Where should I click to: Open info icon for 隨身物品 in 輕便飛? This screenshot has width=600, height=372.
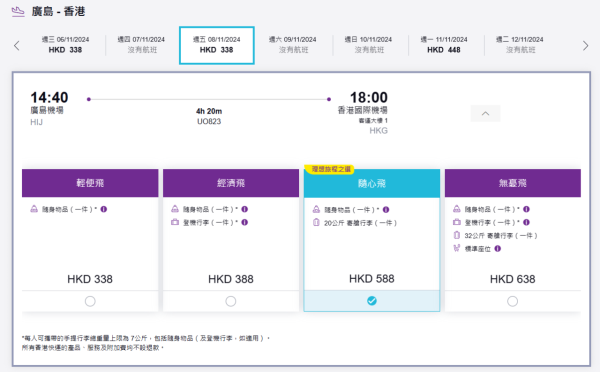pos(104,209)
